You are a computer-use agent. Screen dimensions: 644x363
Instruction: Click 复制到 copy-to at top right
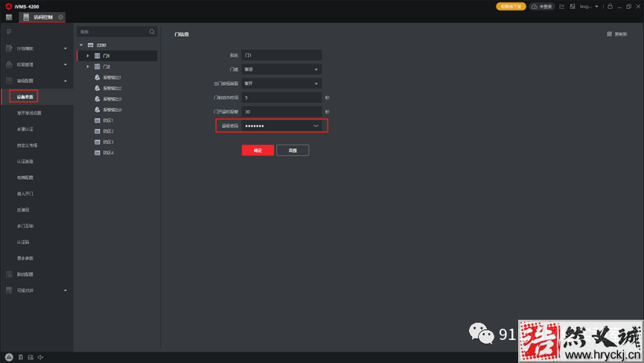617,34
